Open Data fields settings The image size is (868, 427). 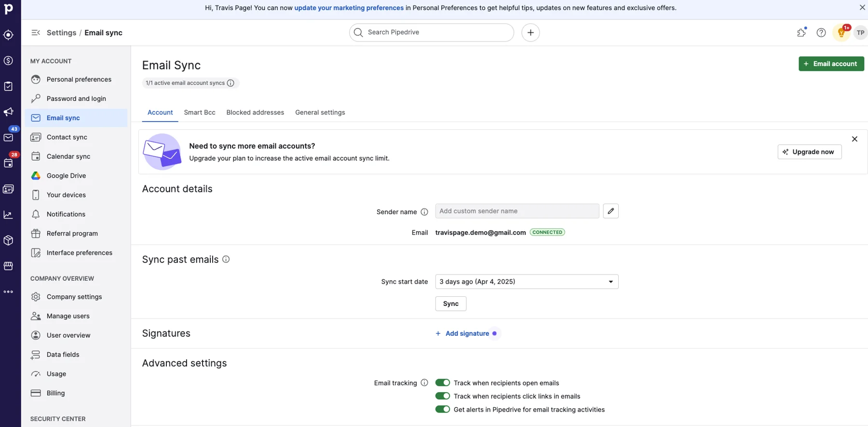(x=76, y=355)
